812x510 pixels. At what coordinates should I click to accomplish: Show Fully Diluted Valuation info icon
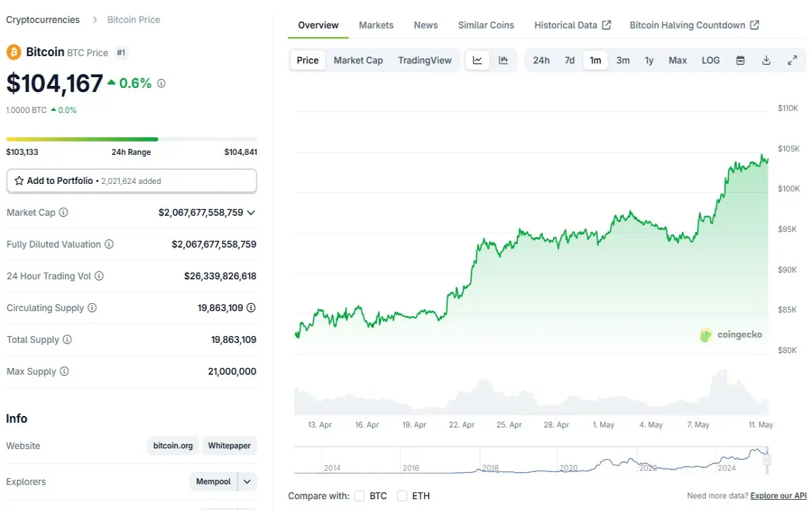pos(109,244)
